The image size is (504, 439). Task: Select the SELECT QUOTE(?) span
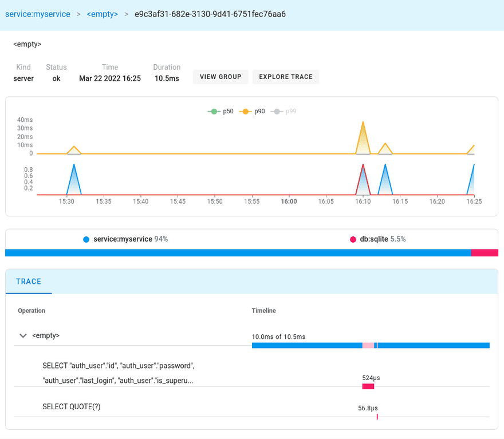[76, 407]
